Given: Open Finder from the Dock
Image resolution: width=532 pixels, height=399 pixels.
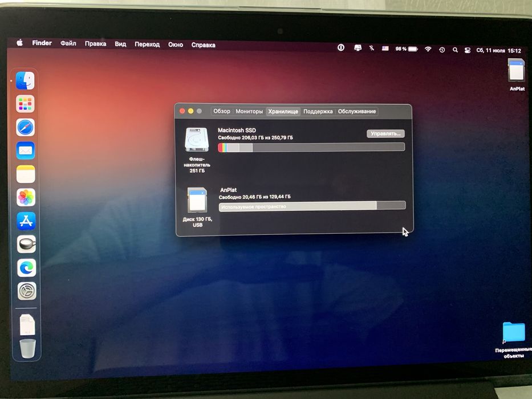Looking at the screenshot, I should (25, 80).
